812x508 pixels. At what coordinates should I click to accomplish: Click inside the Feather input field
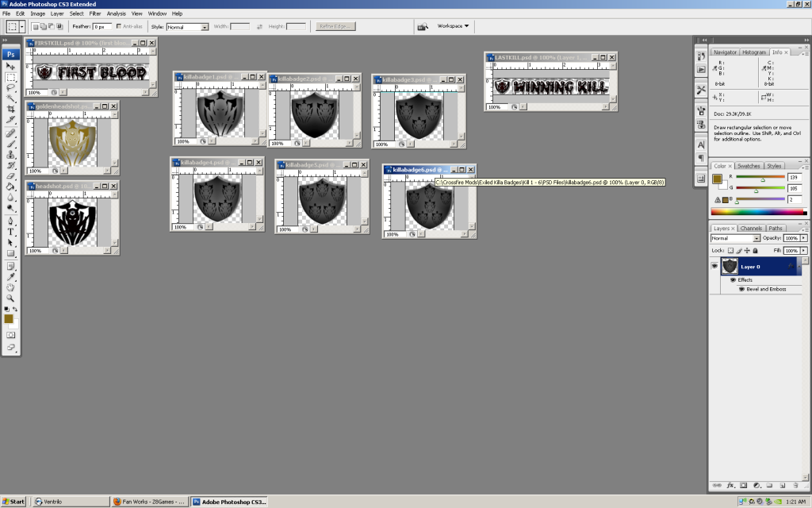tap(100, 27)
